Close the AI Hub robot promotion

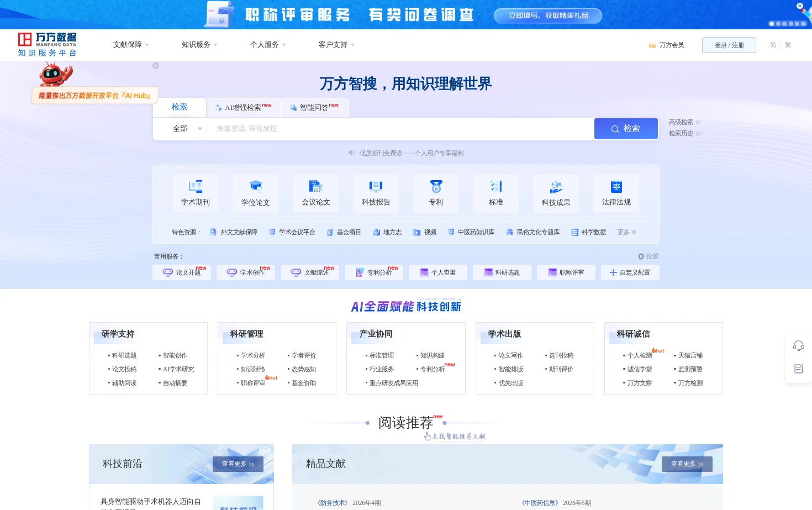156,66
